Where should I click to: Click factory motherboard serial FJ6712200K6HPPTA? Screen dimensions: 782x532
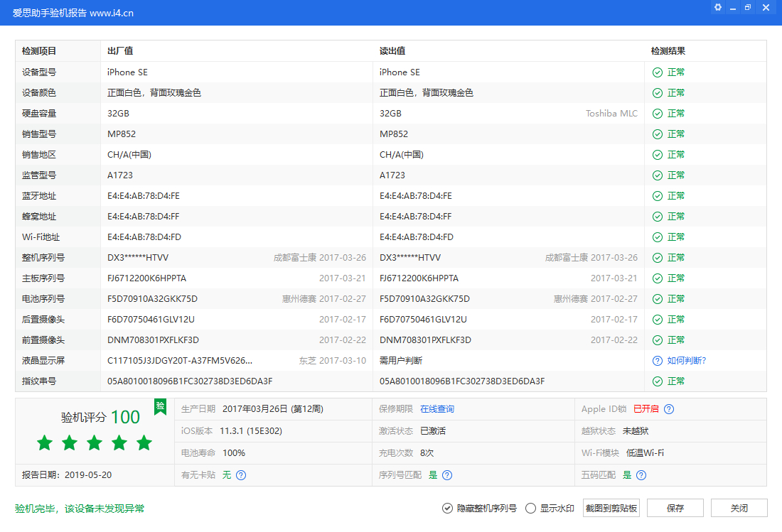pos(146,278)
